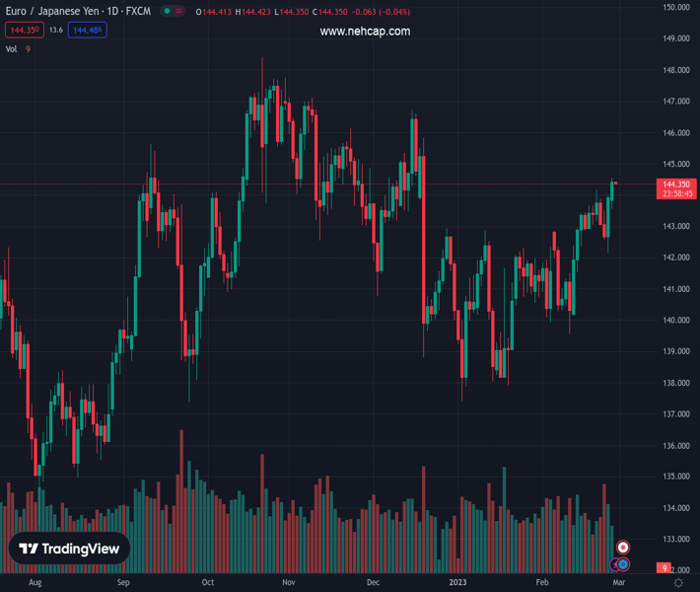
Task: Open chart settings gear icon
Action: click(678, 583)
